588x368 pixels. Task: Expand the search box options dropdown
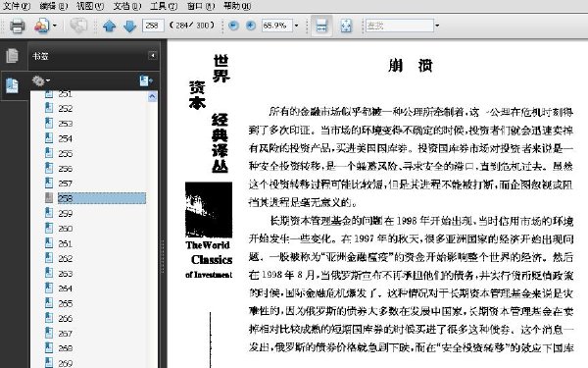(437, 26)
